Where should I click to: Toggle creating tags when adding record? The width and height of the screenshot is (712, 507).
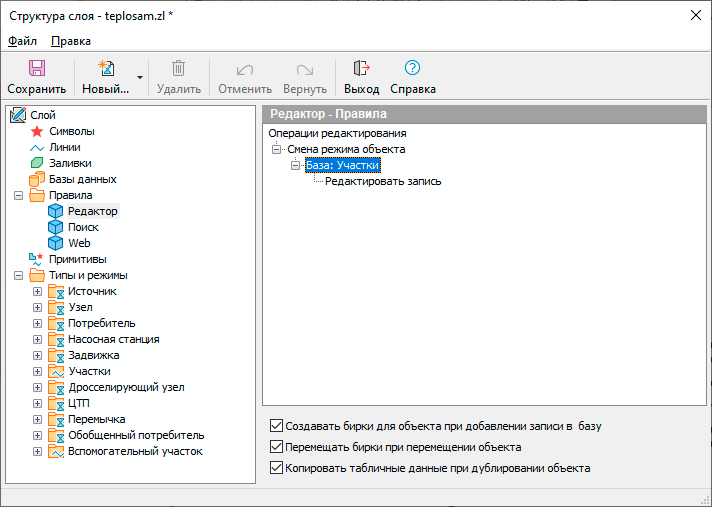[x=277, y=426]
